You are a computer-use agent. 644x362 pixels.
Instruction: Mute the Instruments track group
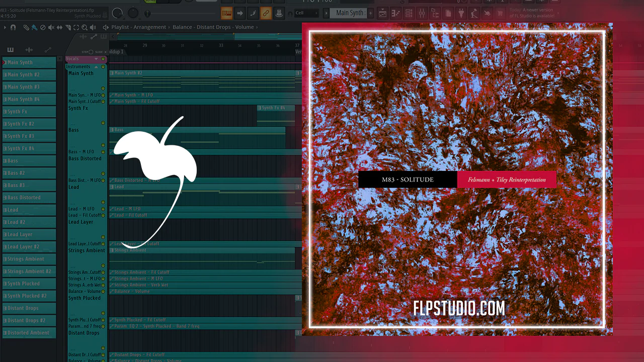coord(103,66)
